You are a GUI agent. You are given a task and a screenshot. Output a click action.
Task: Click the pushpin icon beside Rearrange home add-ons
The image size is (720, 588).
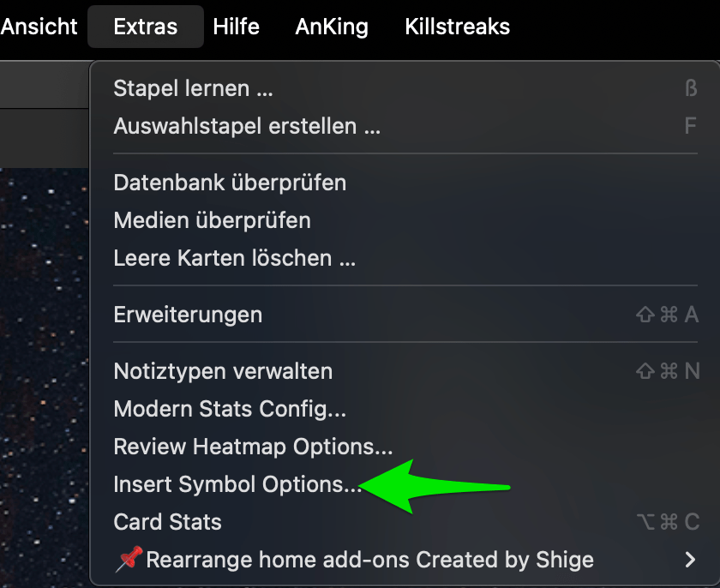[x=129, y=561]
